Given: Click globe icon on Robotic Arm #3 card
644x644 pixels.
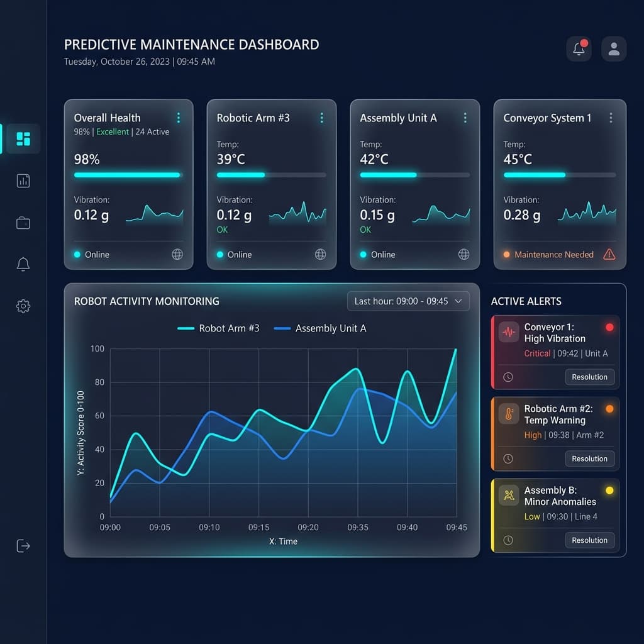Looking at the screenshot, I should coord(320,254).
